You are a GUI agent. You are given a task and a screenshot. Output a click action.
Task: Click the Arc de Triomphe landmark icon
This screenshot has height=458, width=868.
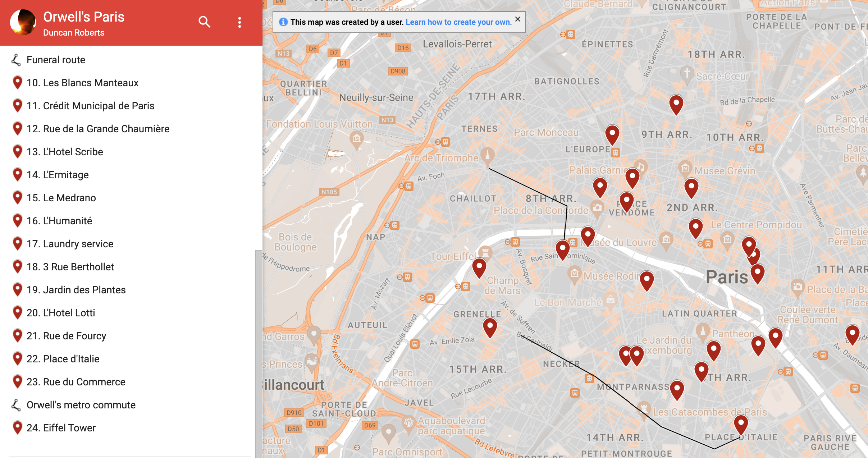point(487,155)
